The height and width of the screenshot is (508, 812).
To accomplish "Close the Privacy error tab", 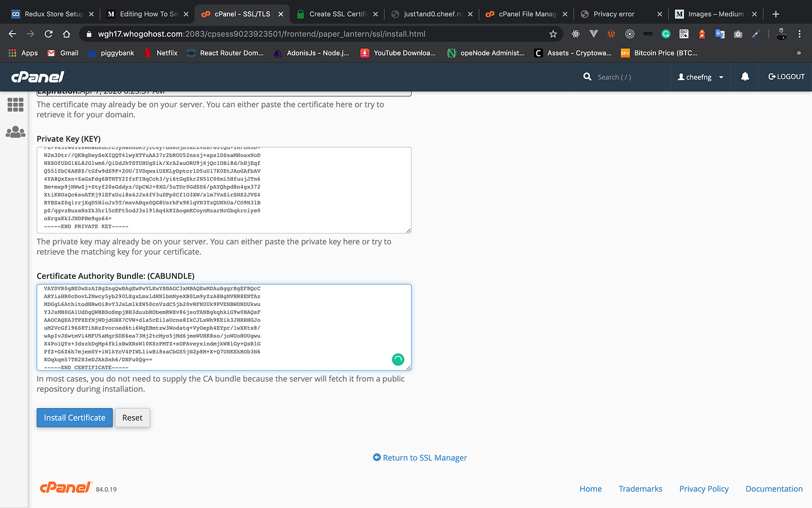I will click(659, 14).
